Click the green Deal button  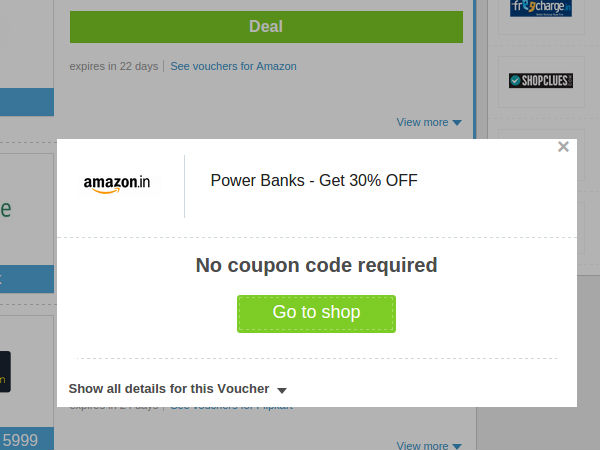click(x=266, y=27)
